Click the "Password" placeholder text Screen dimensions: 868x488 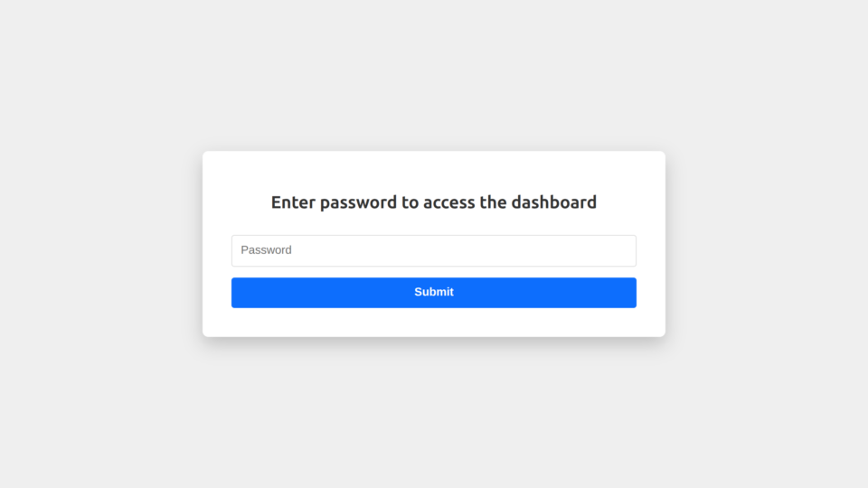pos(266,250)
